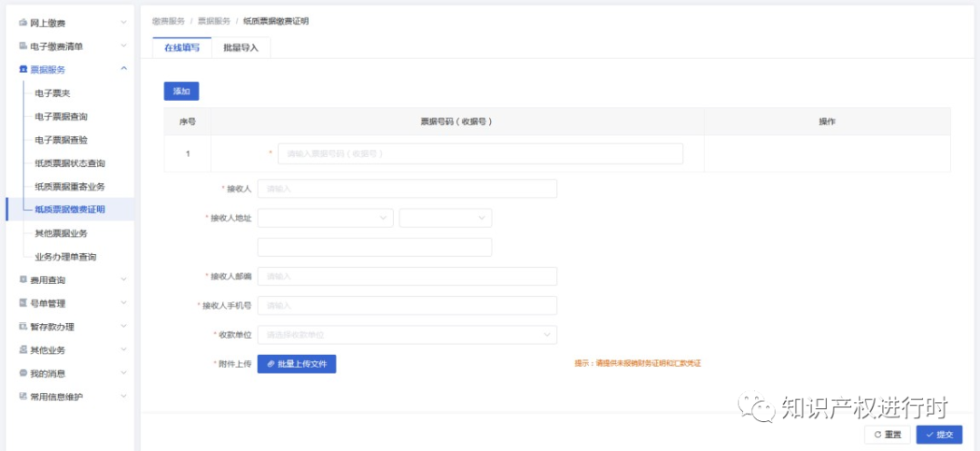The width and height of the screenshot is (980, 451).
Task: Click the 提交 submit button
Action: point(939,435)
